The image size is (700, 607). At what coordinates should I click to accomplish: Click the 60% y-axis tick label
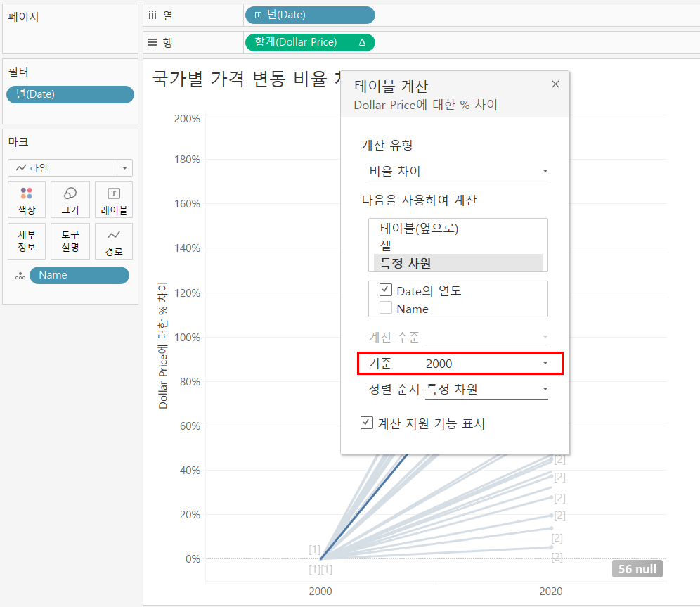tap(190, 426)
